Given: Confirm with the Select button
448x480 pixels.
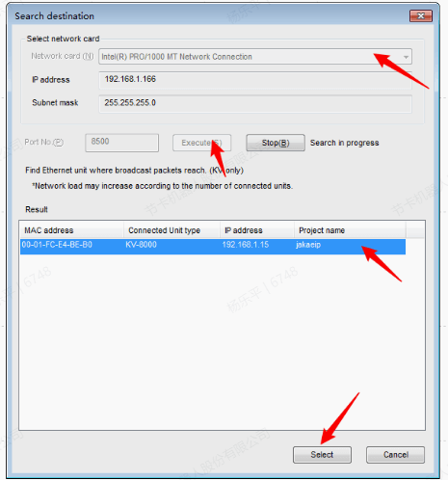Looking at the screenshot, I should [322, 455].
